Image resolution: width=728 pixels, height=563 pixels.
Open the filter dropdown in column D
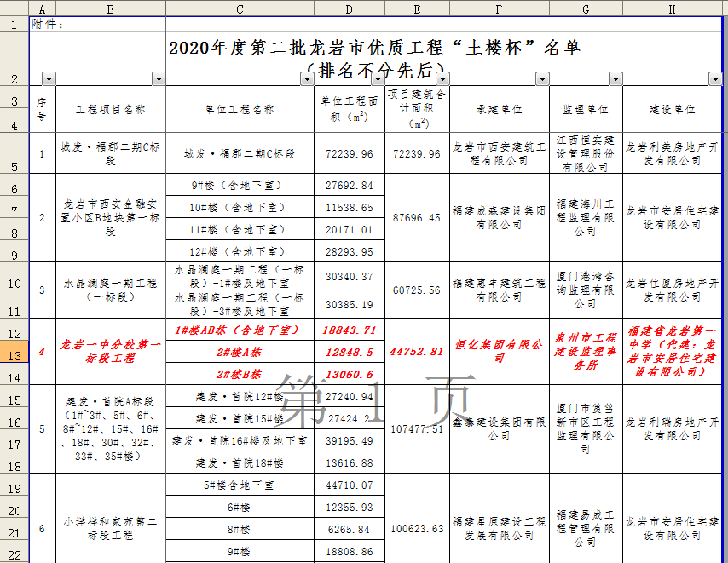378,78
